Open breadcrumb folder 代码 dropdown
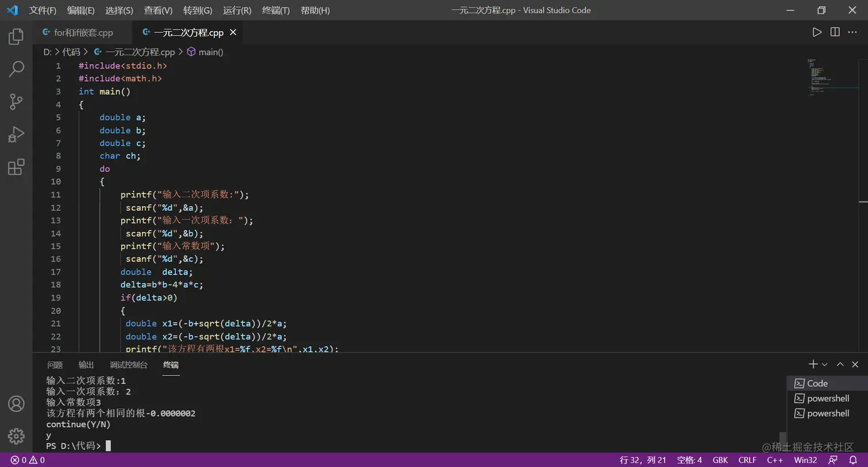The image size is (868, 467). [72, 52]
